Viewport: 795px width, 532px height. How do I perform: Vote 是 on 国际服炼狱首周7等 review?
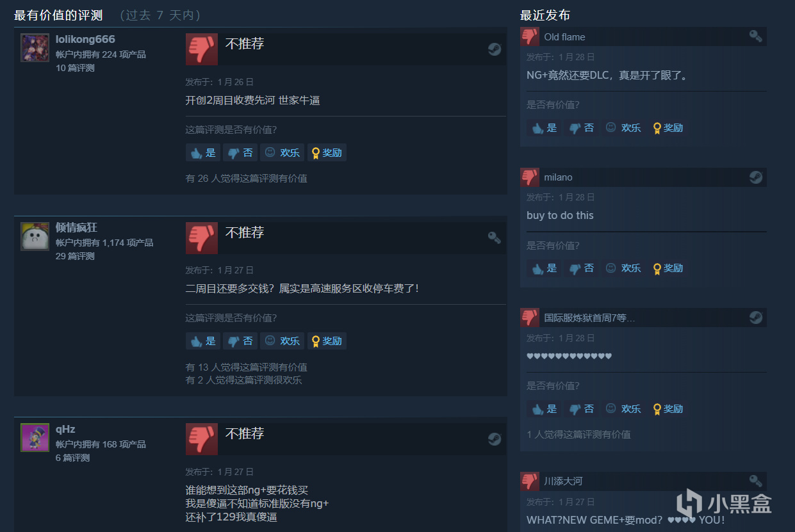click(544, 408)
